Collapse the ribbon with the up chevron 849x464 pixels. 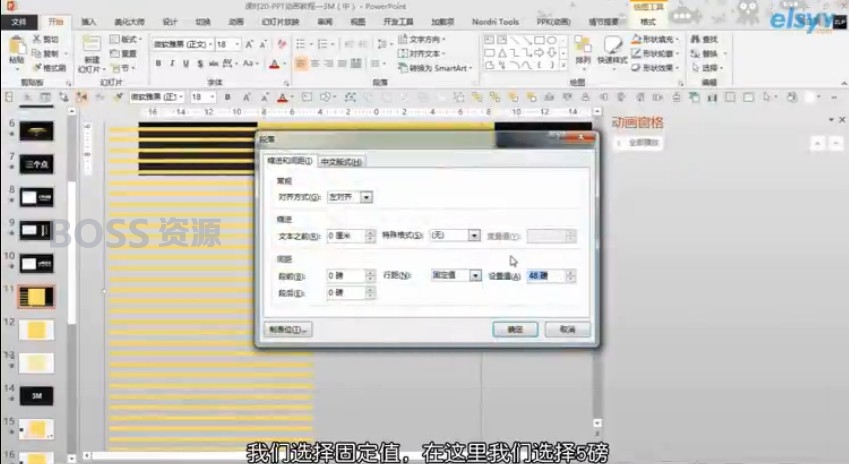point(844,83)
